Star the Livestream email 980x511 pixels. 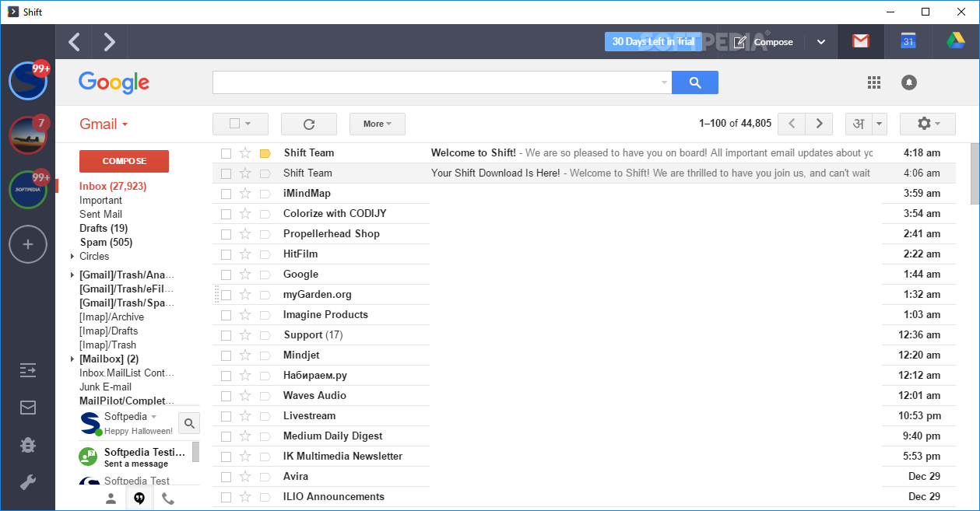pyautogui.click(x=245, y=415)
